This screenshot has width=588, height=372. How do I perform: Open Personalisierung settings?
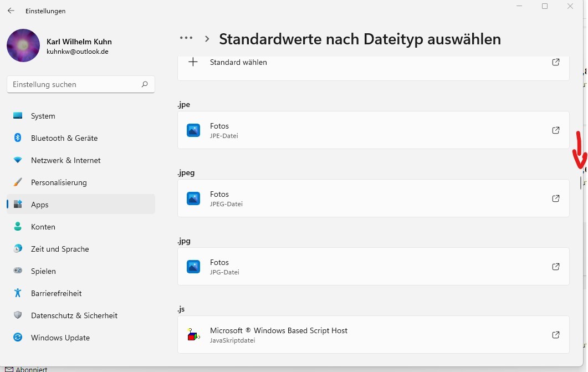81,182
